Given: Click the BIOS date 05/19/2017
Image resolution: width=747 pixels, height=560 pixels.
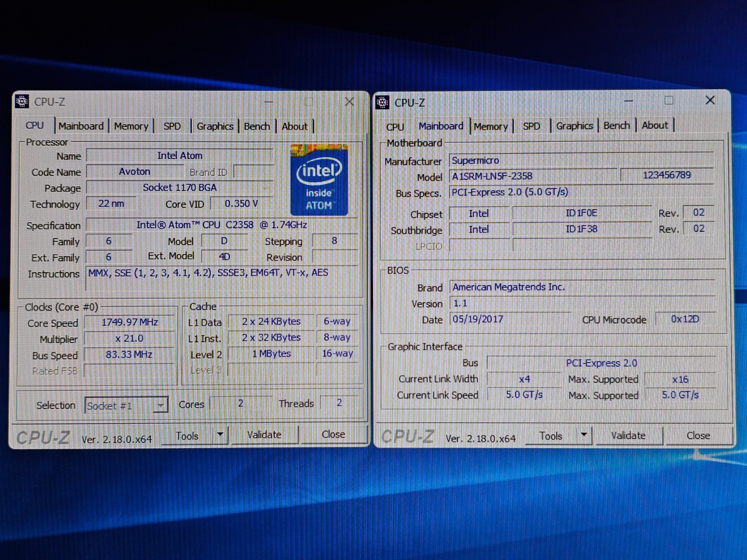Looking at the screenshot, I should [x=511, y=319].
